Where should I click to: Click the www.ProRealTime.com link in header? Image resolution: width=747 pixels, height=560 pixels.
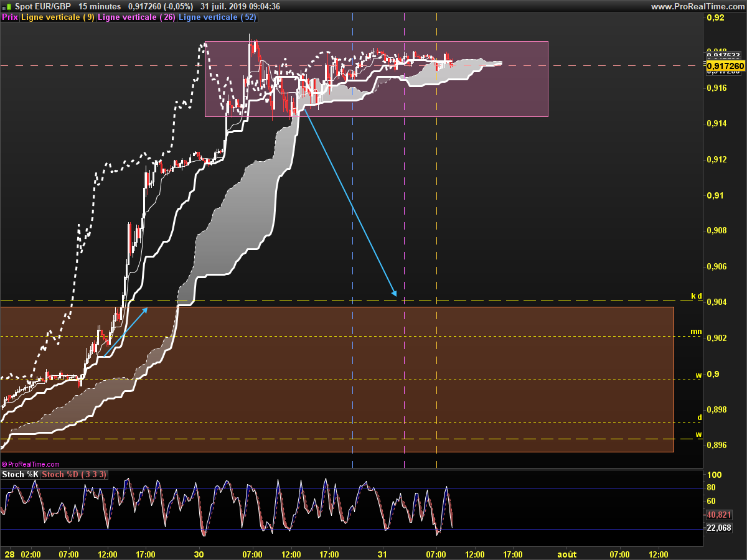pos(697,7)
